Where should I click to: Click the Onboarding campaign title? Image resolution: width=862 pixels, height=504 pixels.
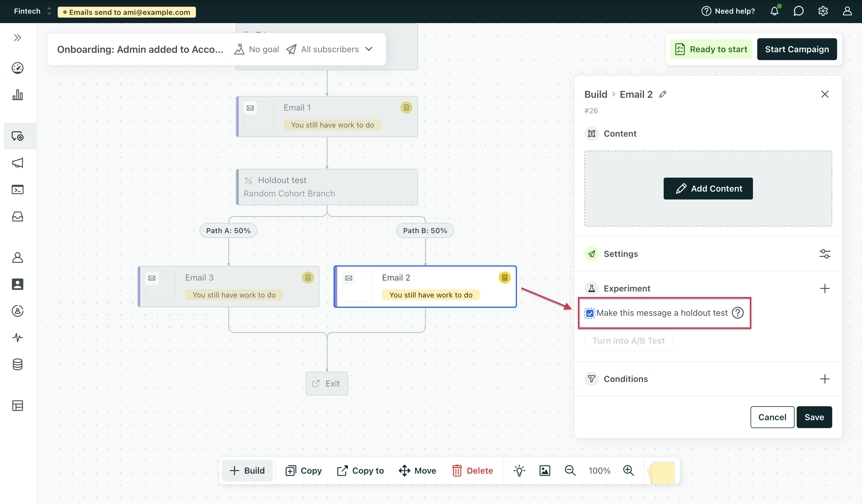(x=140, y=49)
